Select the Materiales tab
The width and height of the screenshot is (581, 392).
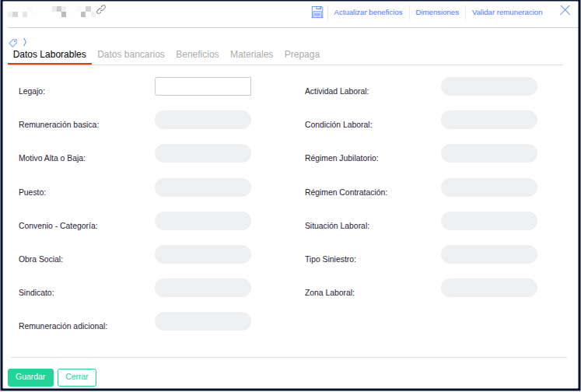251,54
